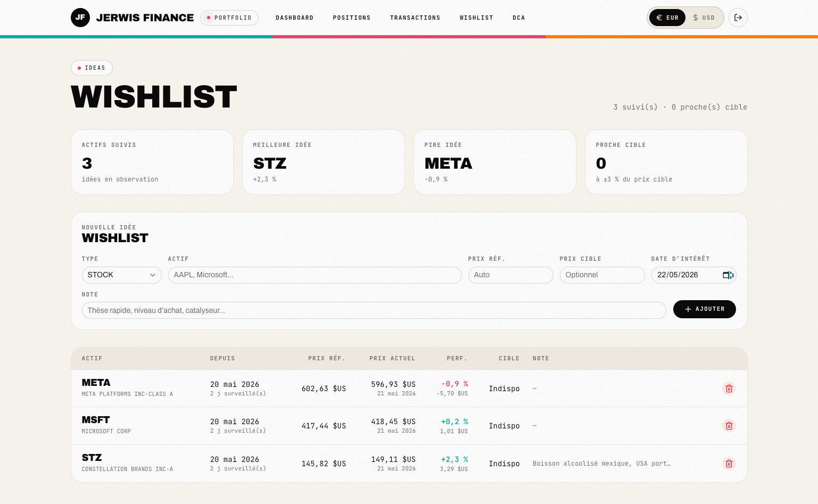
Task: Delete the STZ wishlist row
Action: 729,464
